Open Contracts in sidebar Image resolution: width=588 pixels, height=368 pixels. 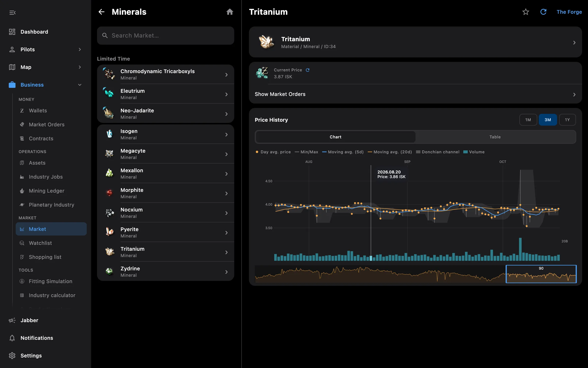[51, 138]
